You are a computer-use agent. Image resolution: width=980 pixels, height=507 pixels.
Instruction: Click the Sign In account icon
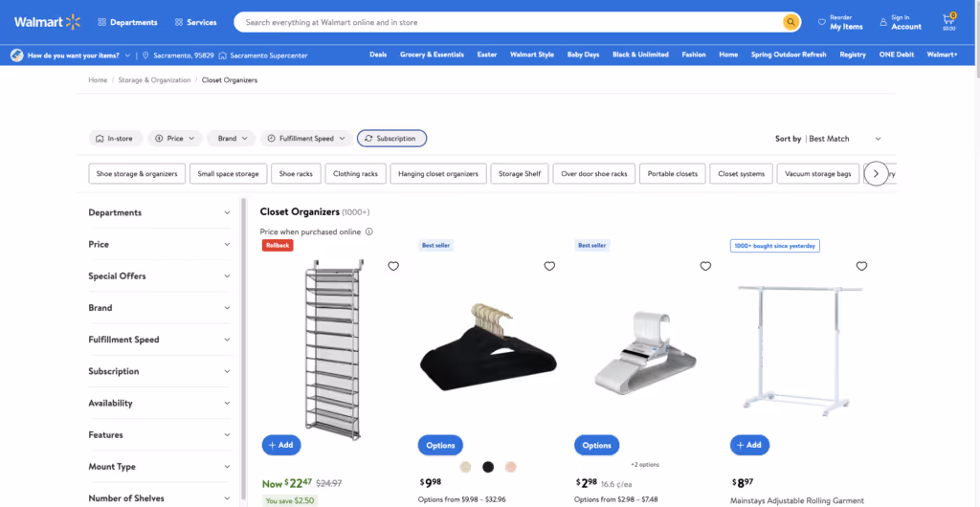[x=883, y=22]
